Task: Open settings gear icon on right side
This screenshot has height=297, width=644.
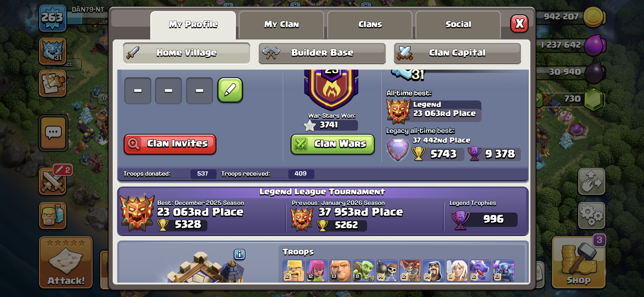Action: click(591, 215)
